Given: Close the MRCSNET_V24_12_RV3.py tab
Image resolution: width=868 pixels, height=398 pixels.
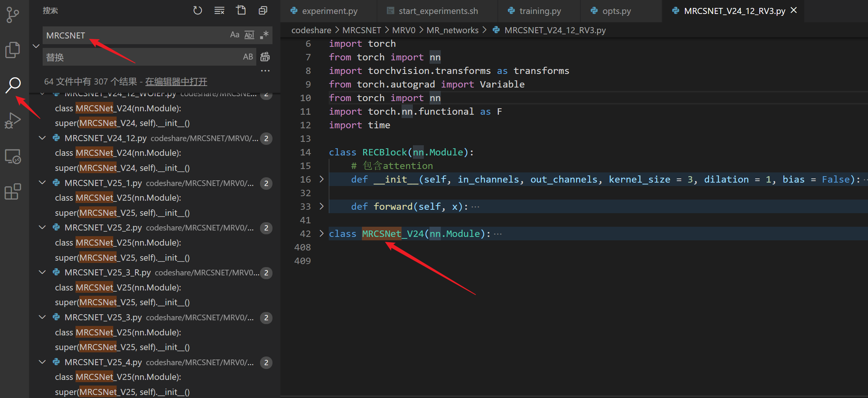Looking at the screenshot, I should tap(794, 11).
